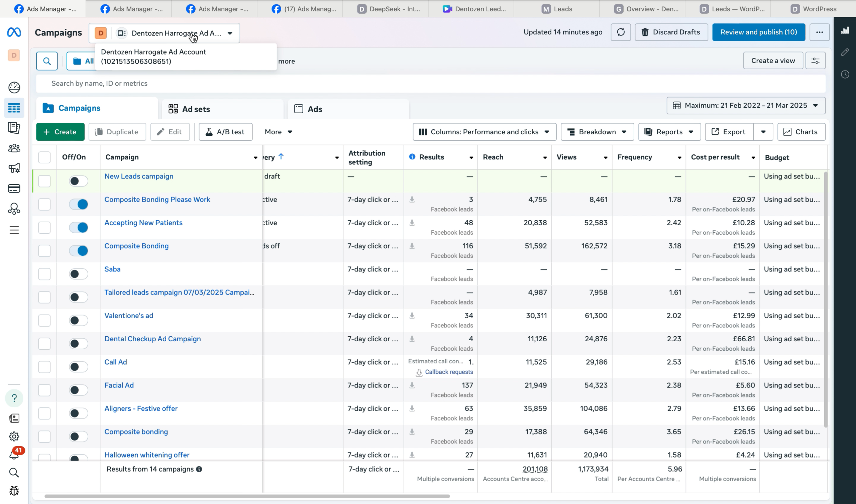Switch to the Ads tab

348,109
